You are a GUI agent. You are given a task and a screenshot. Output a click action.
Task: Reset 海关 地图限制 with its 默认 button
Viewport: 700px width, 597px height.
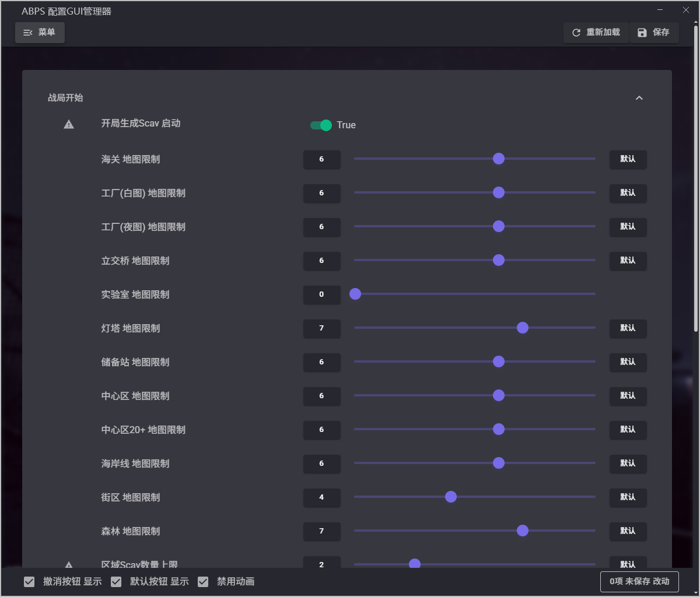pyautogui.click(x=628, y=159)
